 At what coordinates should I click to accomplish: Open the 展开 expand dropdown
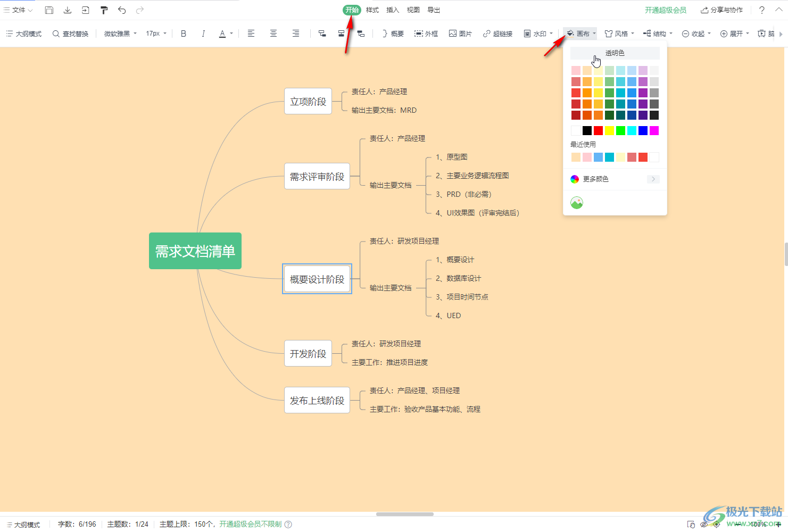pos(735,34)
